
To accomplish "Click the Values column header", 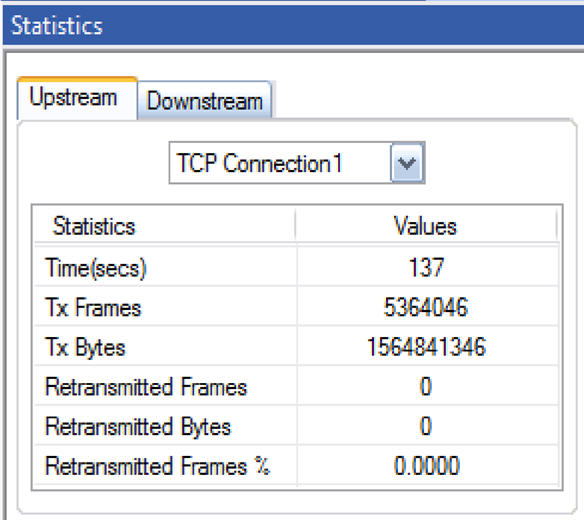I will pyautogui.click(x=426, y=226).
